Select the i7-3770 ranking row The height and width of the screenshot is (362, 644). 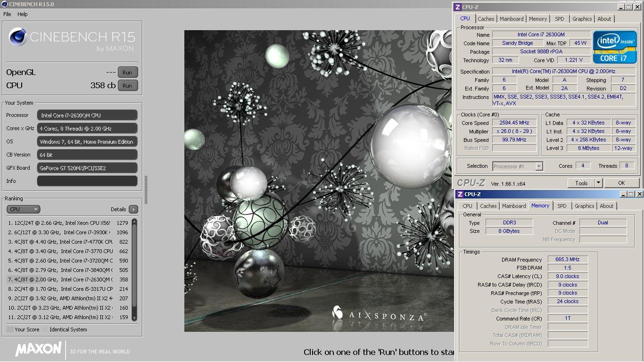68,251
